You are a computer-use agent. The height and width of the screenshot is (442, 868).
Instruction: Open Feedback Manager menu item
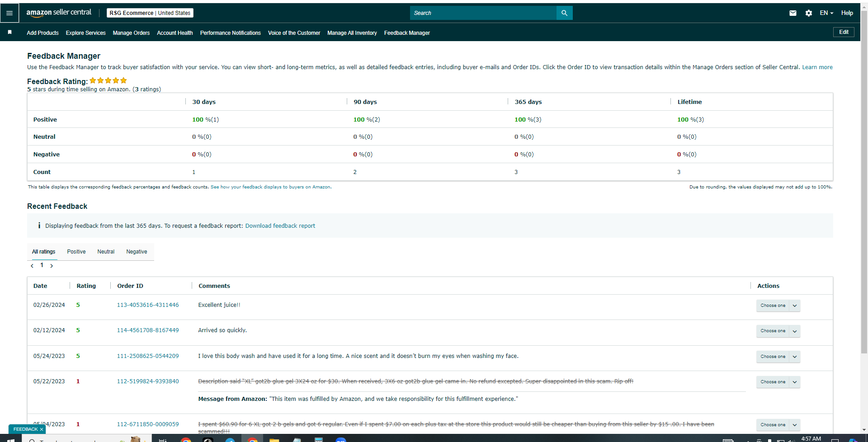[407, 33]
